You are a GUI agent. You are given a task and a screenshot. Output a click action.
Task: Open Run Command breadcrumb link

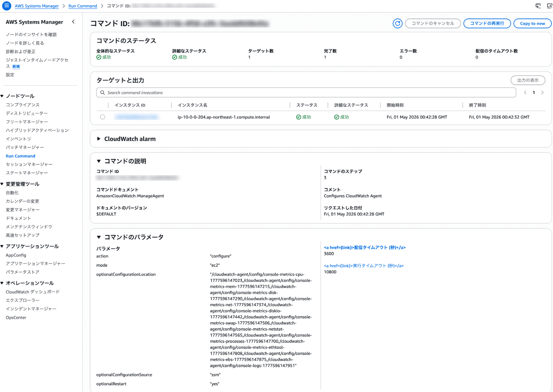pyautogui.click(x=83, y=6)
